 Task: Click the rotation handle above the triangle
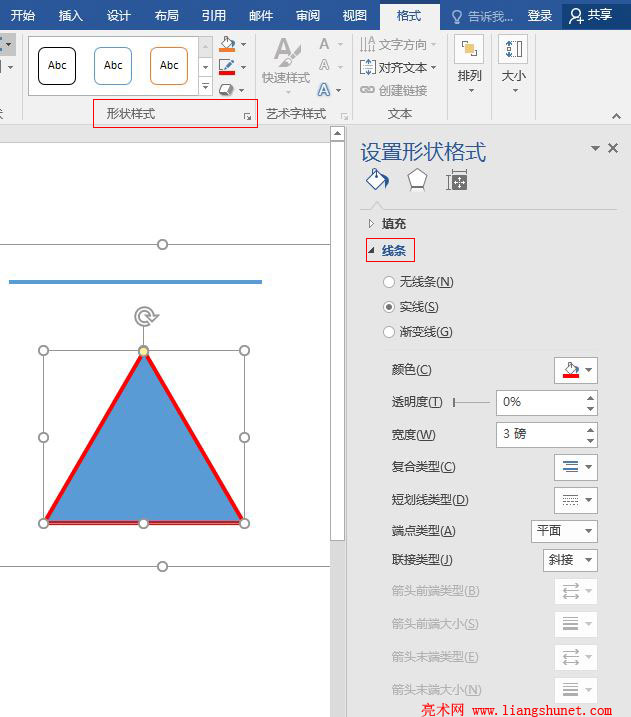(x=146, y=316)
